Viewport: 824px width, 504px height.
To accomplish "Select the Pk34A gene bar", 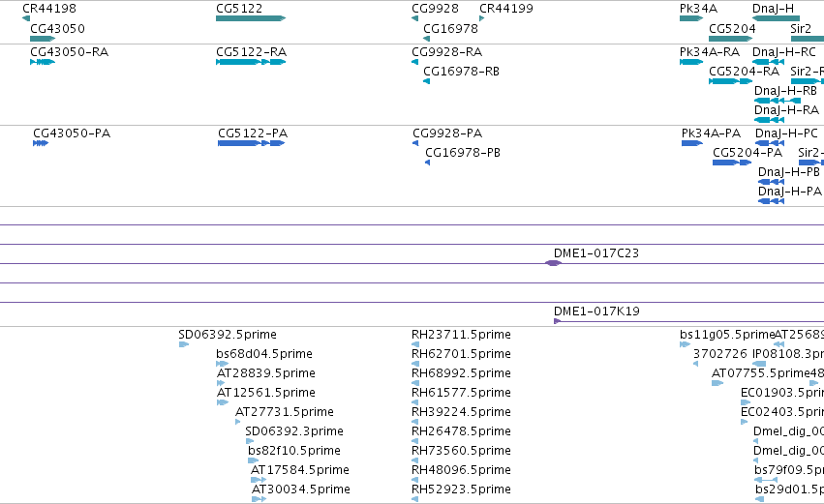I will [691, 18].
